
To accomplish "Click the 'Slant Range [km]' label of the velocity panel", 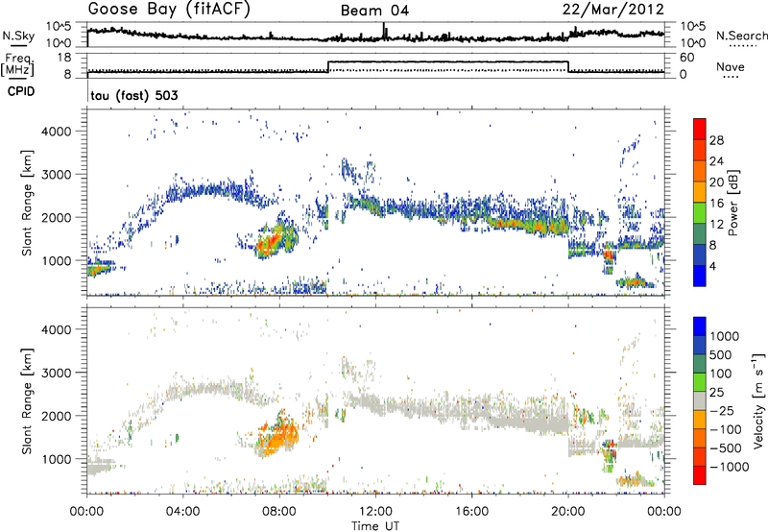I will coord(27,401).
